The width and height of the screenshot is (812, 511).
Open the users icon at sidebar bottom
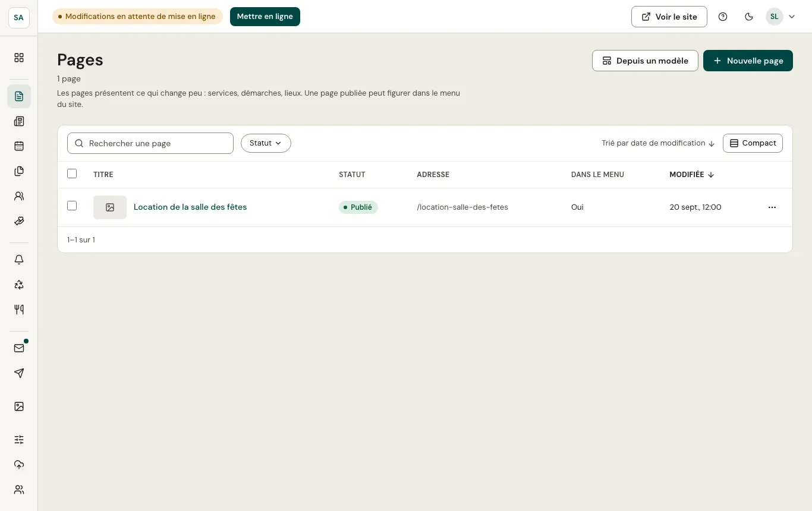(19, 490)
